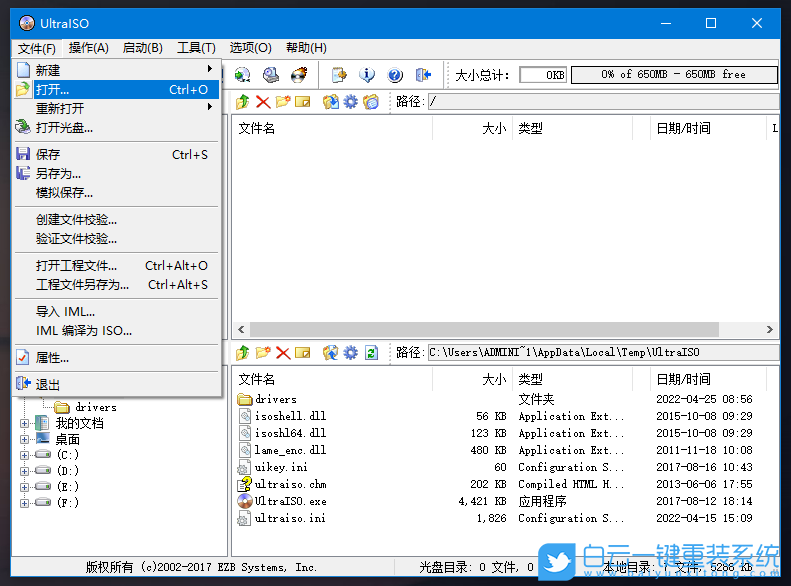Viewport: 791px width, 586px height.
Task: Click the gear properties icon in image pane toolbar
Action: click(351, 102)
